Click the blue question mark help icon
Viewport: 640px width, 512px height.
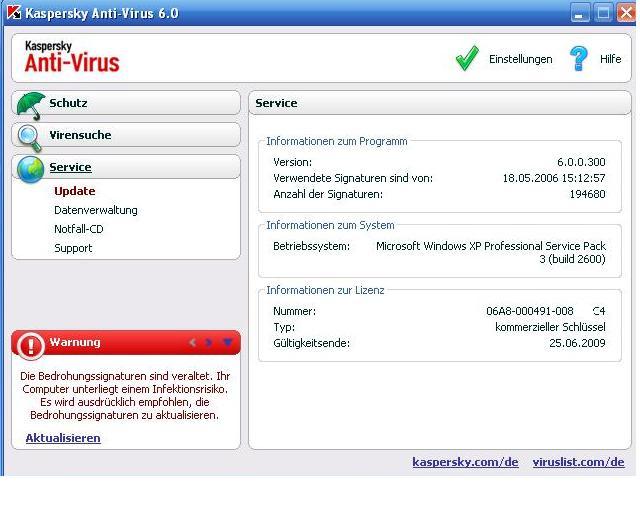click(x=579, y=58)
